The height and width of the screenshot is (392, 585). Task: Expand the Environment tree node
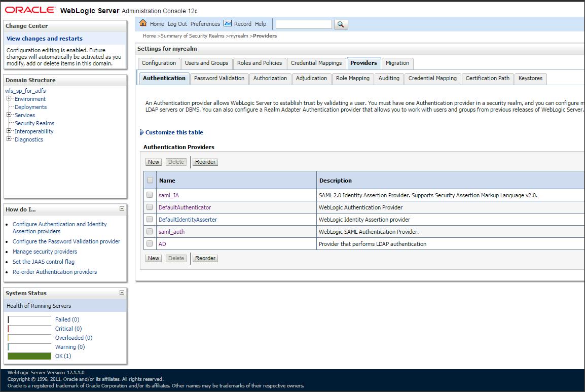(x=9, y=99)
